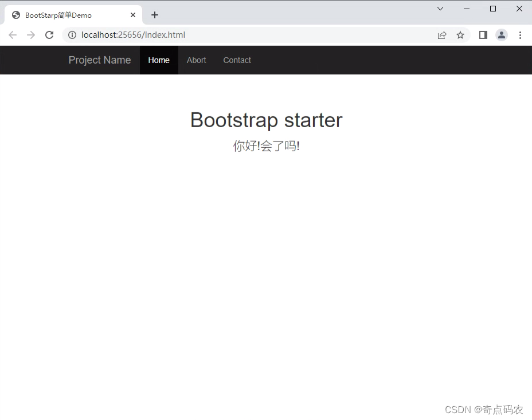Click the browser back arrow
This screenshot has height=420, width=532.
click(13, 35)
